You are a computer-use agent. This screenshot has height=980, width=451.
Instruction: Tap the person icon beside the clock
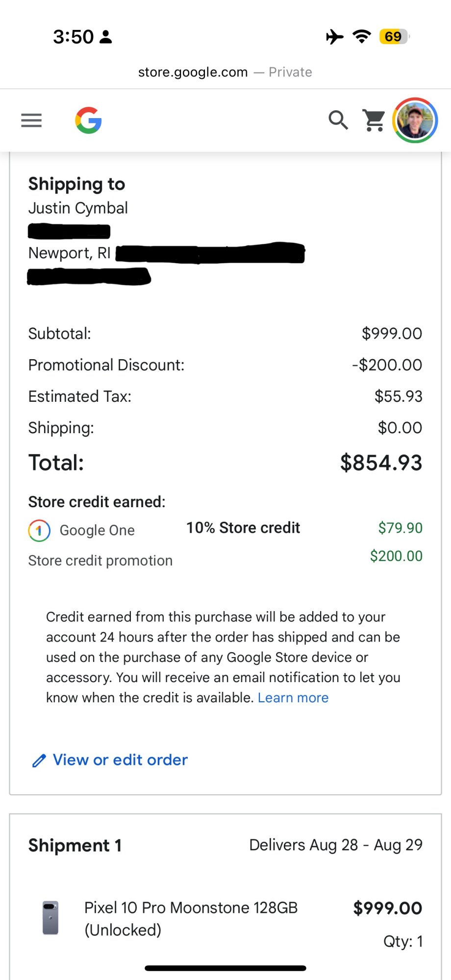point(106,37)
